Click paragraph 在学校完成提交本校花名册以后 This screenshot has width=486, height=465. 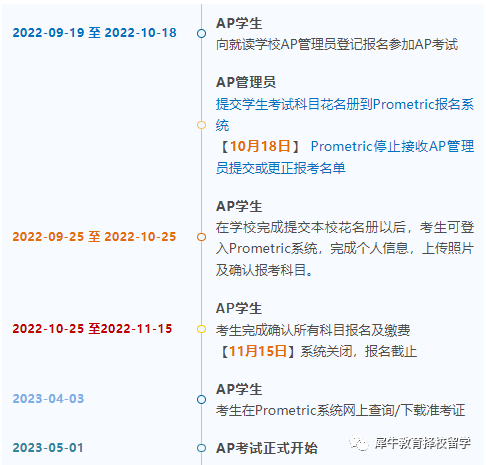345,248
